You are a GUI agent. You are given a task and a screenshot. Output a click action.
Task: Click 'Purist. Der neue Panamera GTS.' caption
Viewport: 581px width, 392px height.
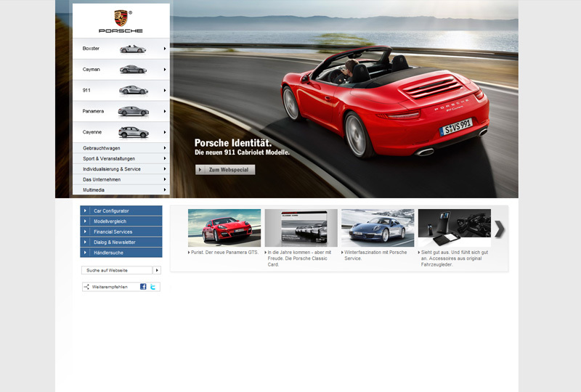click(x=224, y=253)
